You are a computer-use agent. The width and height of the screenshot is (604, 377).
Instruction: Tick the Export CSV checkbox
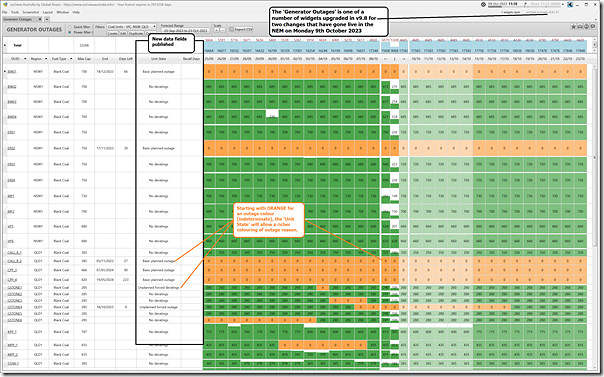[x=232, y=29]
